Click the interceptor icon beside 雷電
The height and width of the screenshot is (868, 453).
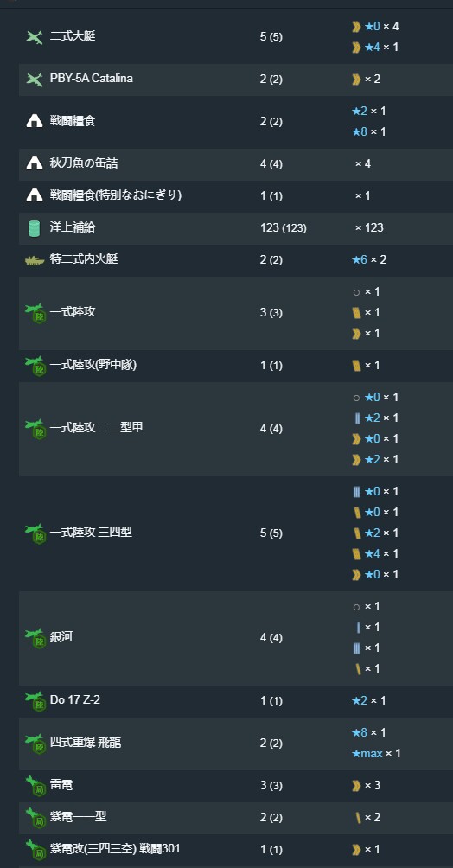pos(35,786)
